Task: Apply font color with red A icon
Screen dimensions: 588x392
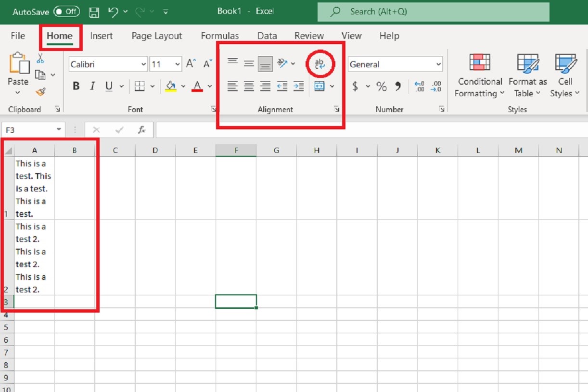Action: pyautogui.click(x=197, y=86)
